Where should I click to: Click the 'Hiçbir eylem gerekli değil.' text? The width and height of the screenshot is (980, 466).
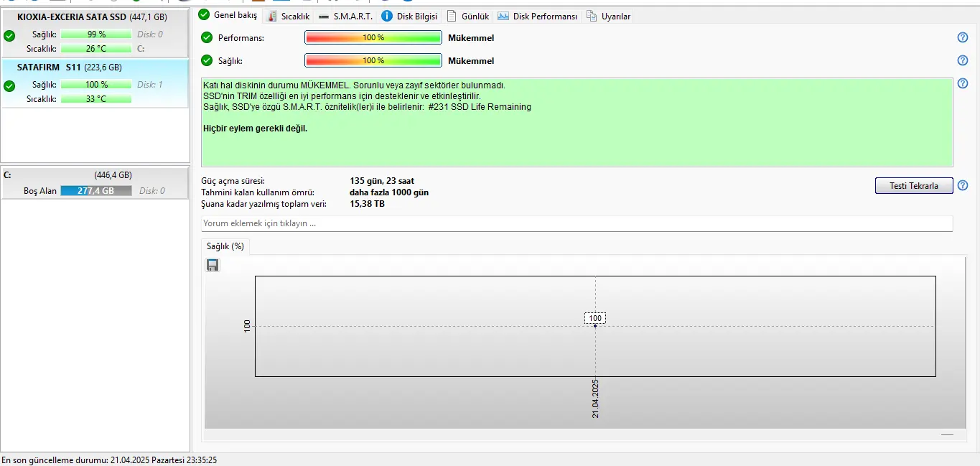click(256, 129)
